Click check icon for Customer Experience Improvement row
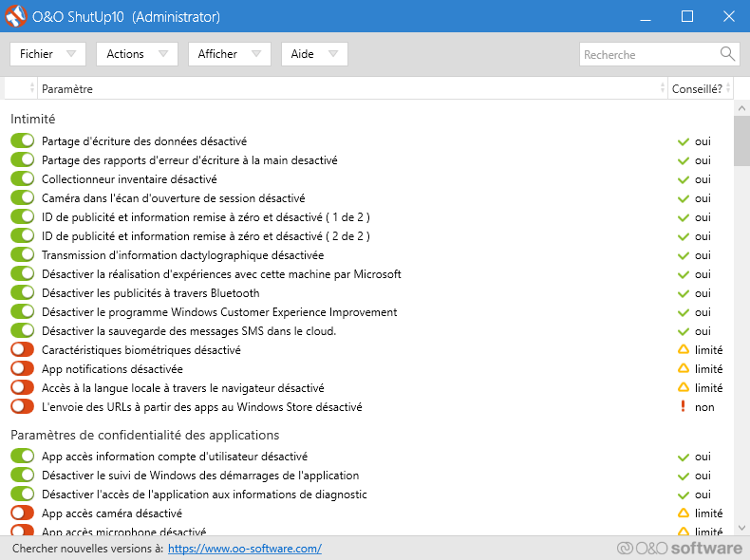 click(683, 313)
